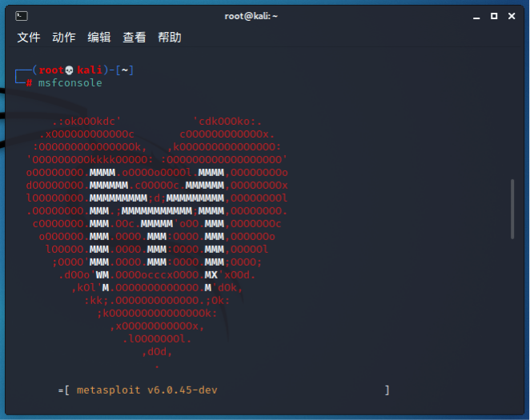Viewport: 530px width, 420px height.
Task: Click the ',xOOOOOOOOOOOx,' banner line
Action: tap(157, 326)
